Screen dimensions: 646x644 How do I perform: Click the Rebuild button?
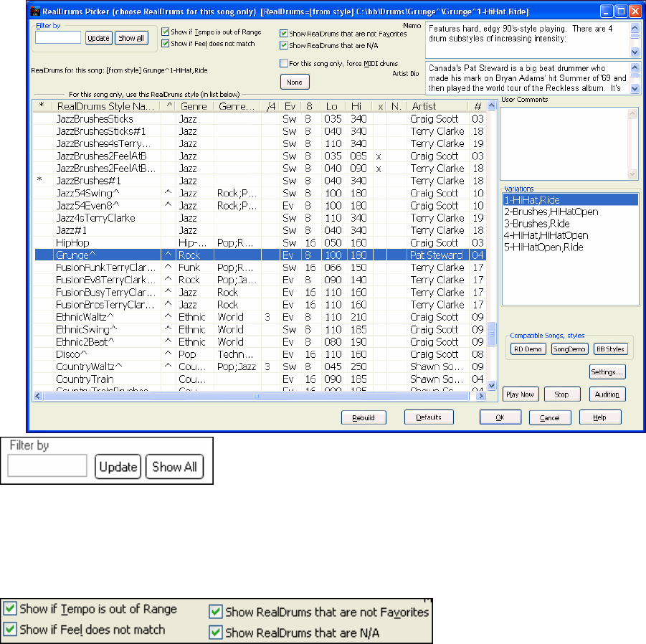click(364, 417)
